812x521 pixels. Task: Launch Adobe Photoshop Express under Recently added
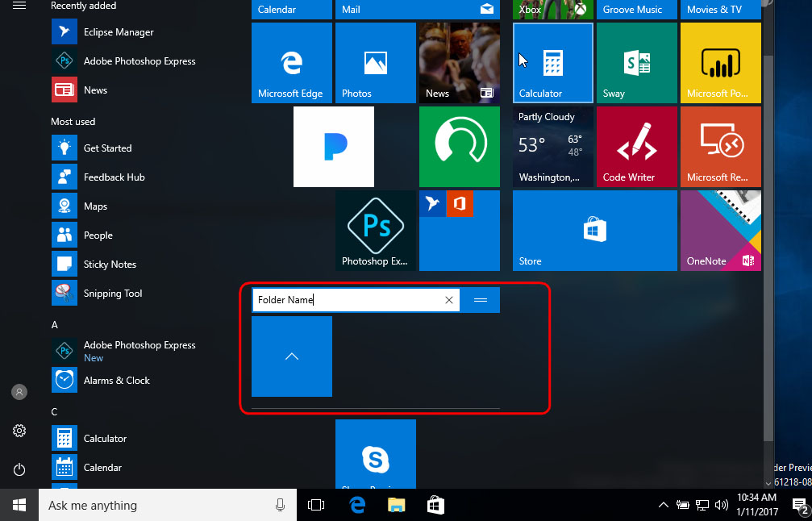123,61
